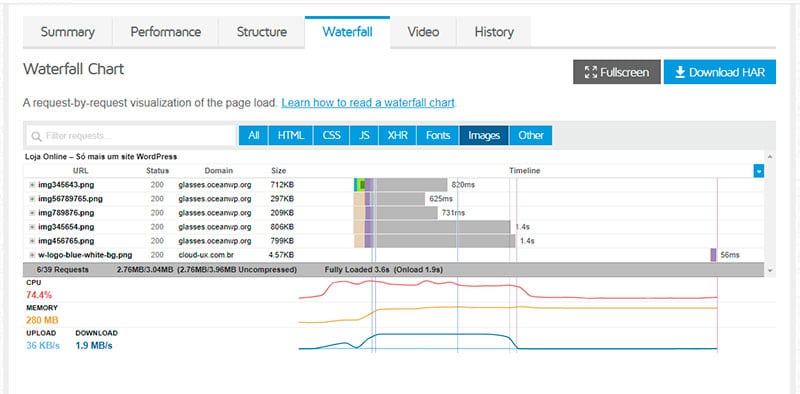Expand the img456765.png request row
The image size is (800, 394).
[32, 240]
